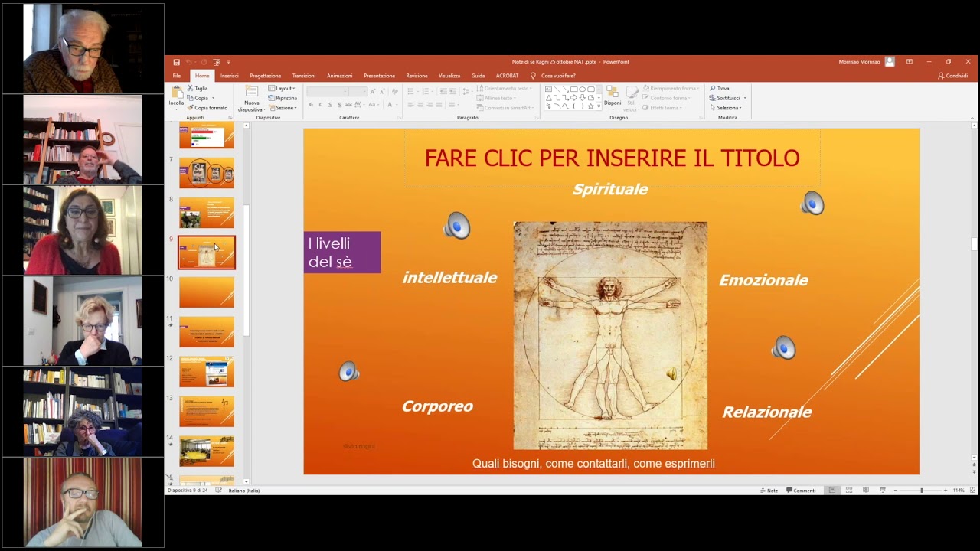Select the rectangle shape in the shapes gallery
Screen dimensions: 980x551
pyautogui.click(x=573, y=89)
